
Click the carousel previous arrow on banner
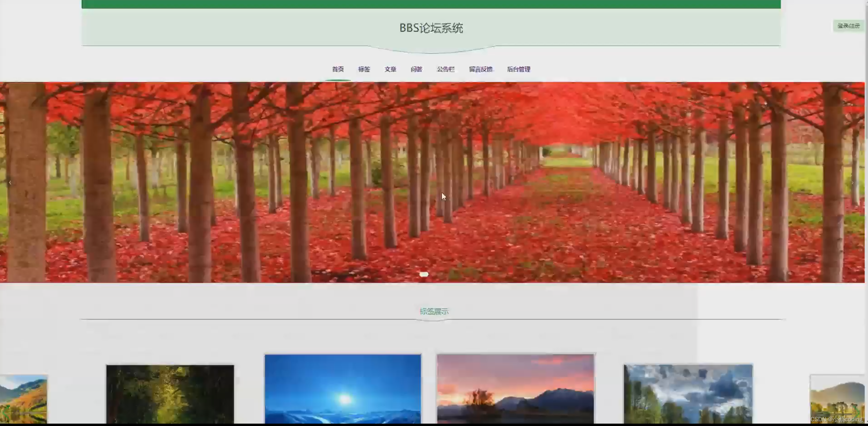tap(10, 183)
